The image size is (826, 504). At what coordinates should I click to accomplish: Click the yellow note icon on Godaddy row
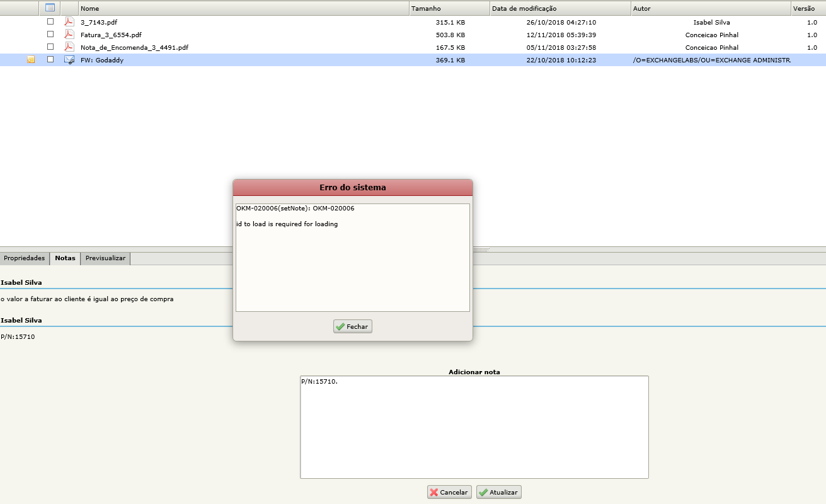point(31,60)
